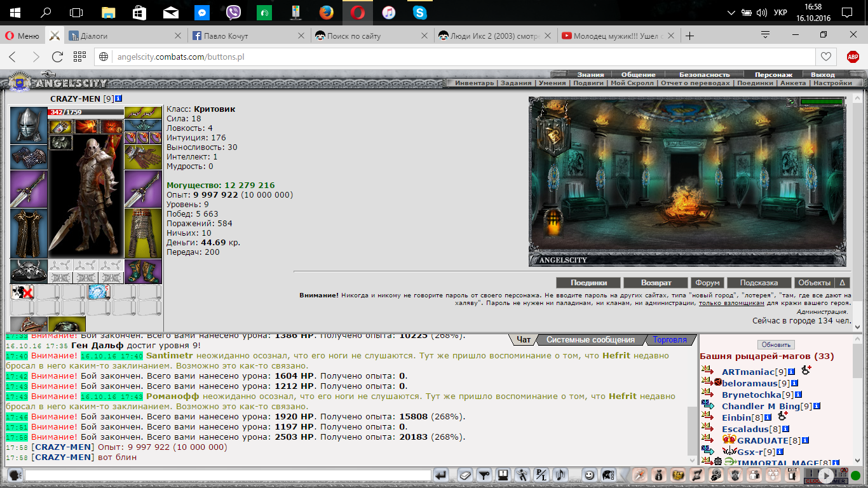The image size is (868, 488).
Task: Click the crossed-out skull scroll slot
Action: (22, 292)
